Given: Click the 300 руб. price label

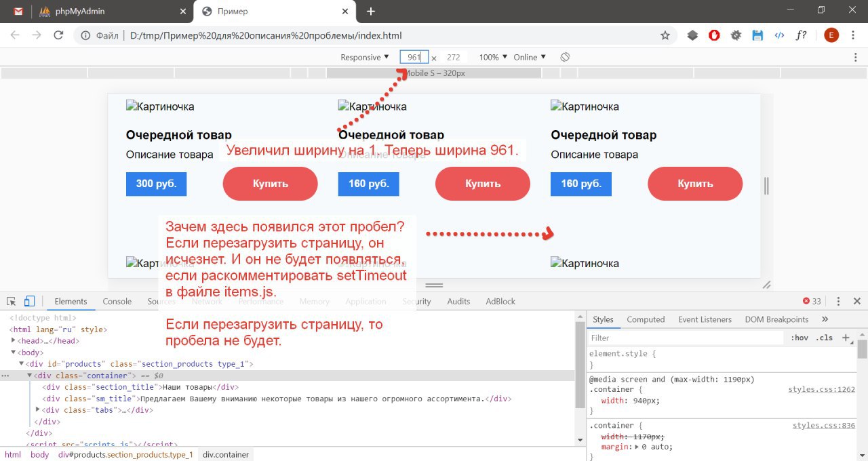Looking at the screenshot, I should click(156, 184).
